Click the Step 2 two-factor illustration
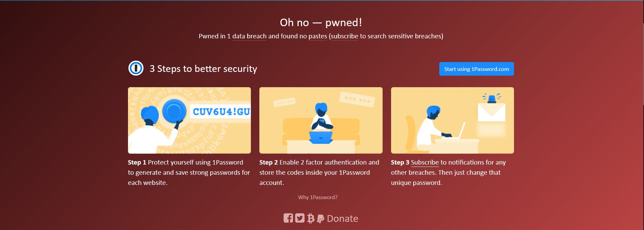The image size is (644, 230). [x=321, y=120]
